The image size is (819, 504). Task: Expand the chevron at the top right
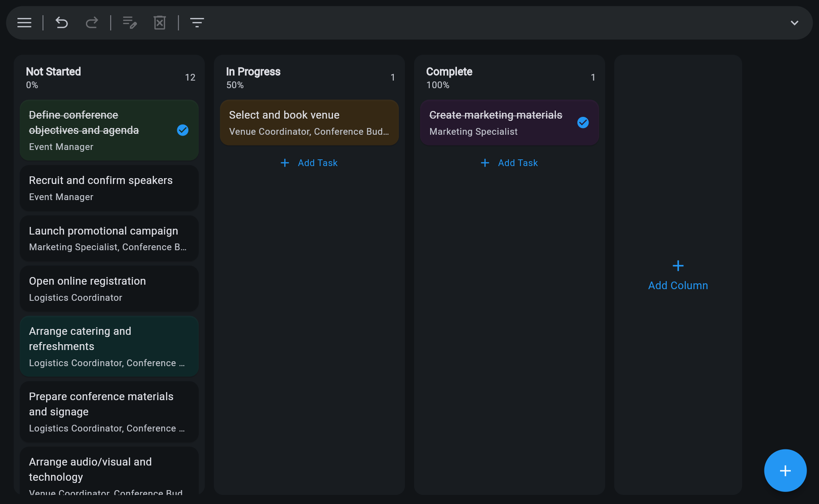tap(794, 22)
